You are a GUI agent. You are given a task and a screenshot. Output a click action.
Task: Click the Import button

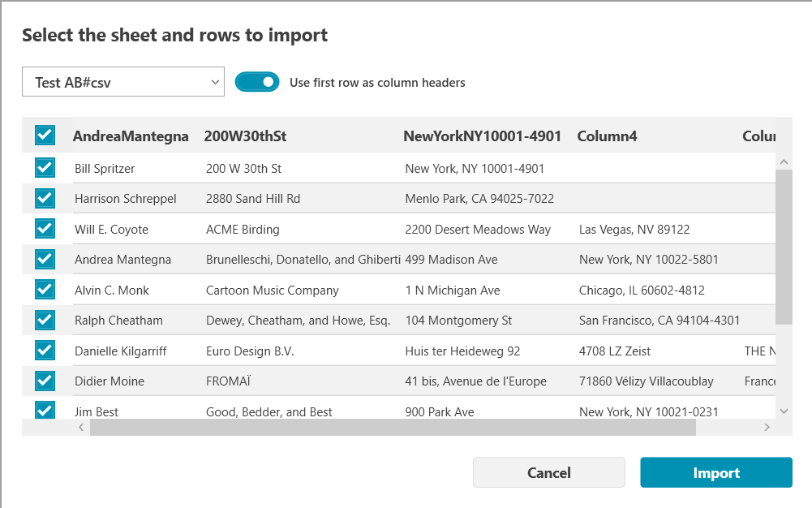coord(715,473)
